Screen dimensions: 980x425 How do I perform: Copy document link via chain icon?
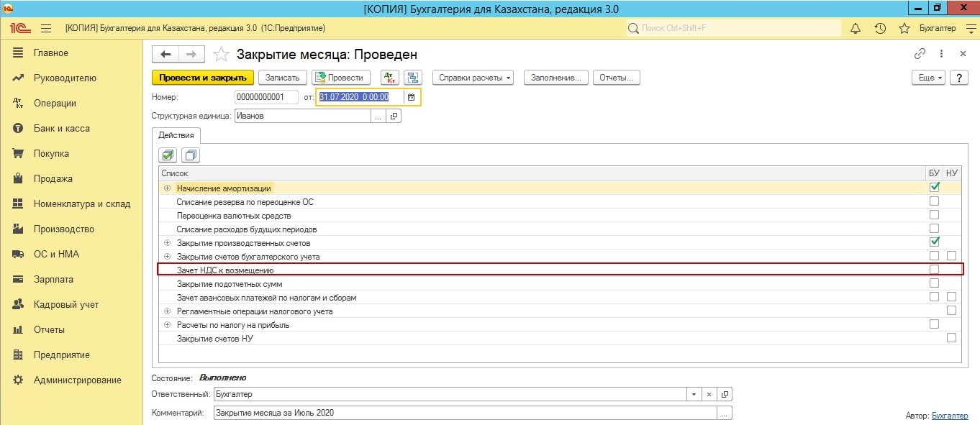click(x=920, y=54)
